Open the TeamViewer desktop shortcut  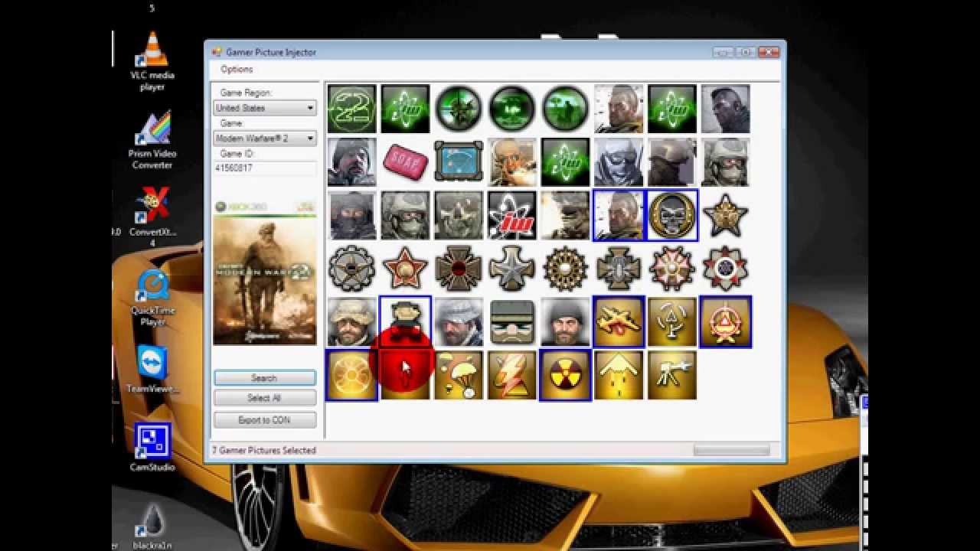152,370
